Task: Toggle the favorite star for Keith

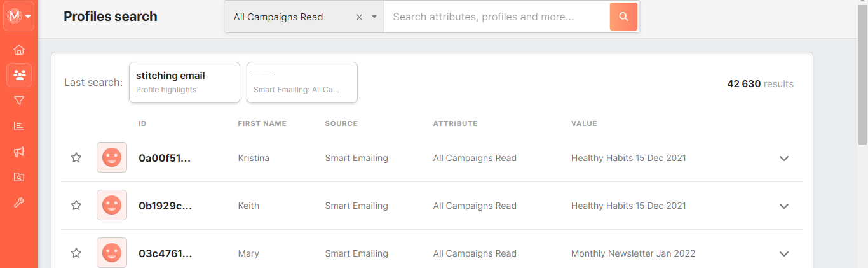Action: point(76,205)
